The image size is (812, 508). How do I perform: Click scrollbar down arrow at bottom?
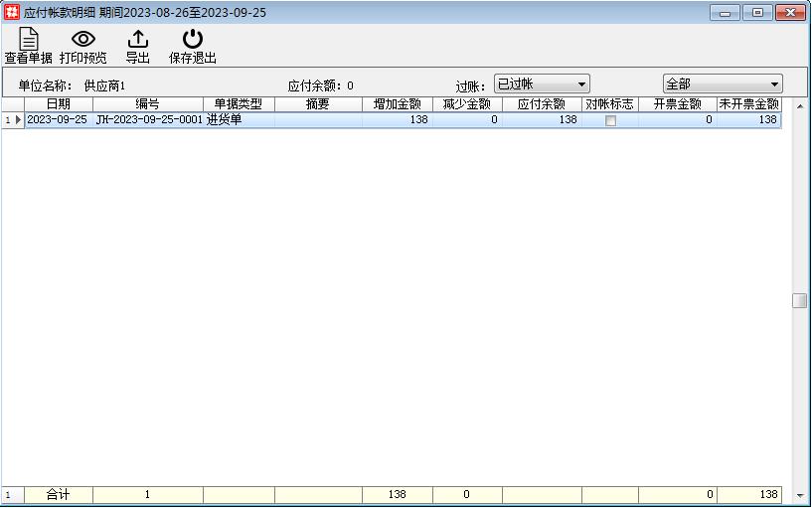point(799,494)
